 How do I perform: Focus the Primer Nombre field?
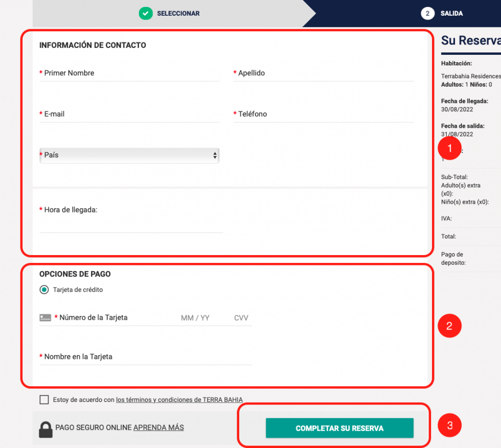pyautogui.click(x=129, y=73)
